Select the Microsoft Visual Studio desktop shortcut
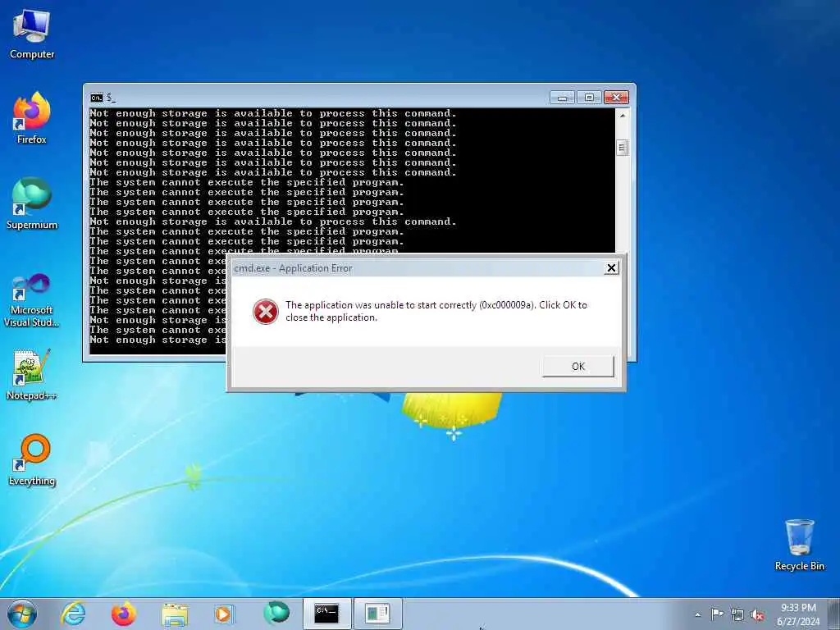 (32, 300)
